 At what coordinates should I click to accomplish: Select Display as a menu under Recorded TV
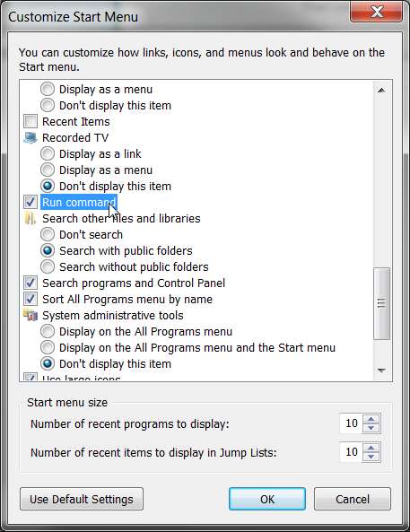click(48, 170)
